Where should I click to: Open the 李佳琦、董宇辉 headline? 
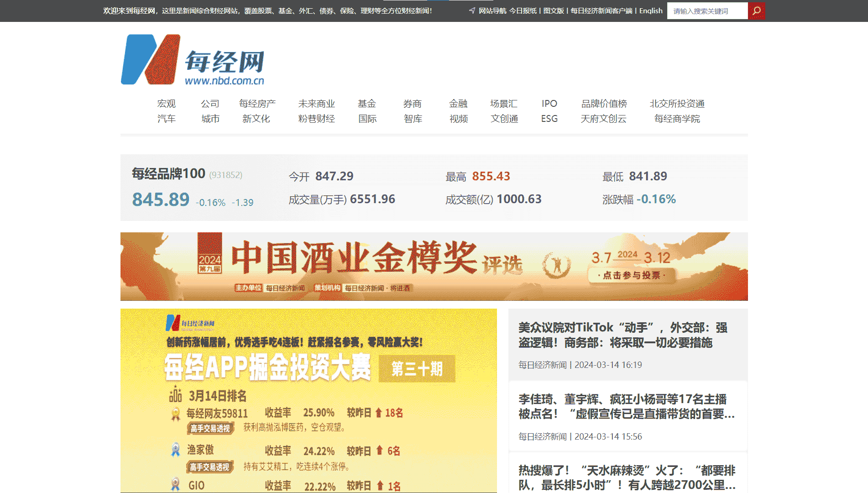click(627, 407)
